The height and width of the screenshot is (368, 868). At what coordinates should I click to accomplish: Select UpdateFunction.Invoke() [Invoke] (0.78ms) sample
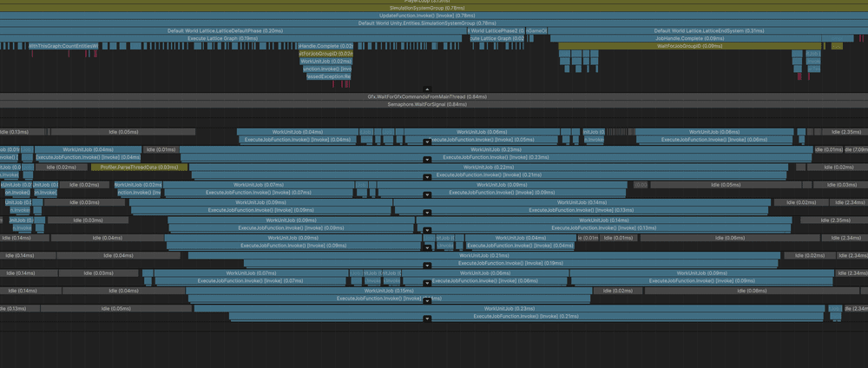coord(434,16)
